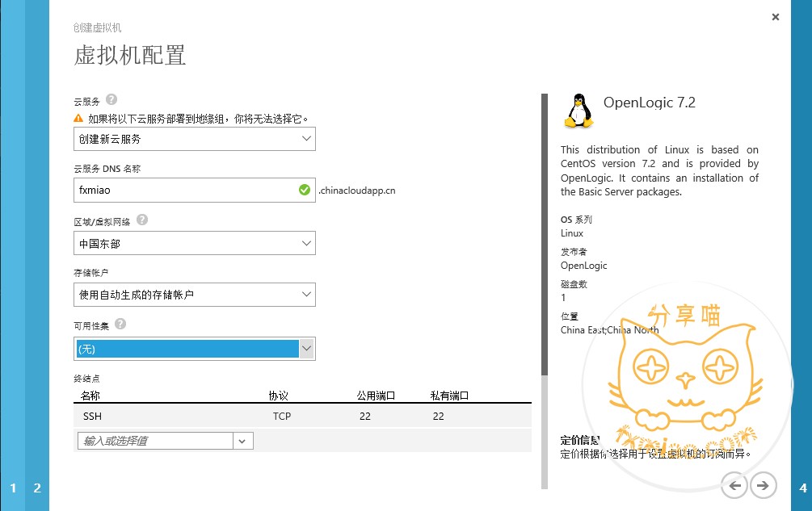The height and width of the screenshot is (511, 812).
Task: Click the 名称 column header
Action: click(90, 396)
